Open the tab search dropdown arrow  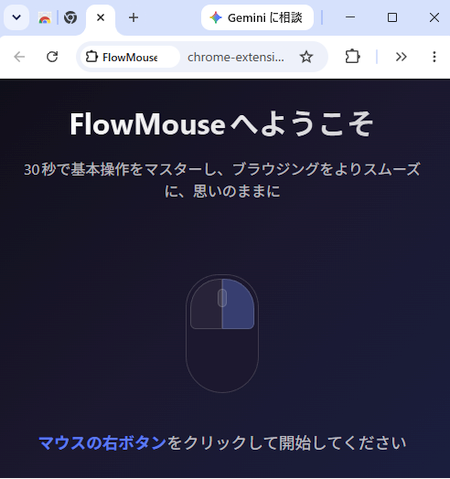[x=16, y=17]
